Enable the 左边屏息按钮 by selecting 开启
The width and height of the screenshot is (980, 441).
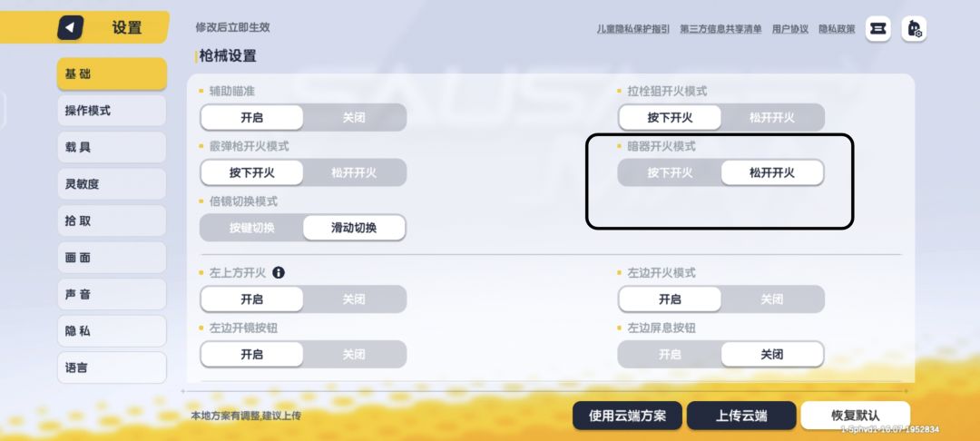pyautogui.click(x=670, y=355)
